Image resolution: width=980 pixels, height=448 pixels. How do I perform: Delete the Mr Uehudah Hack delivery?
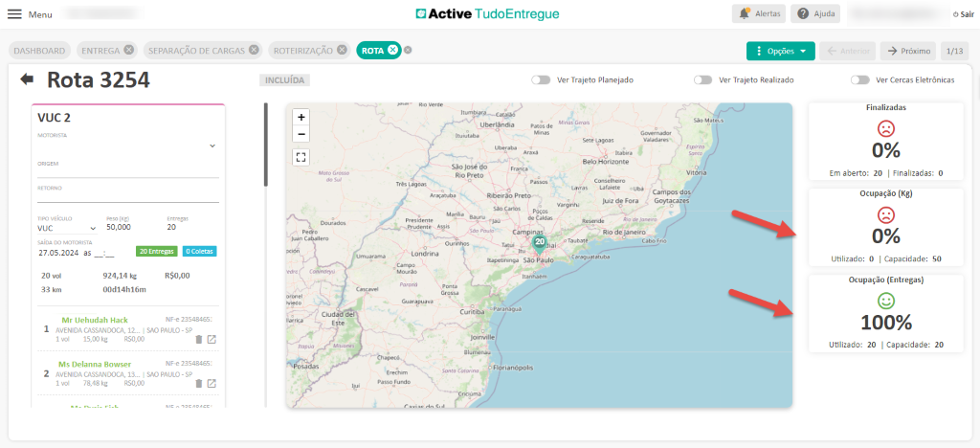point(199,339)
